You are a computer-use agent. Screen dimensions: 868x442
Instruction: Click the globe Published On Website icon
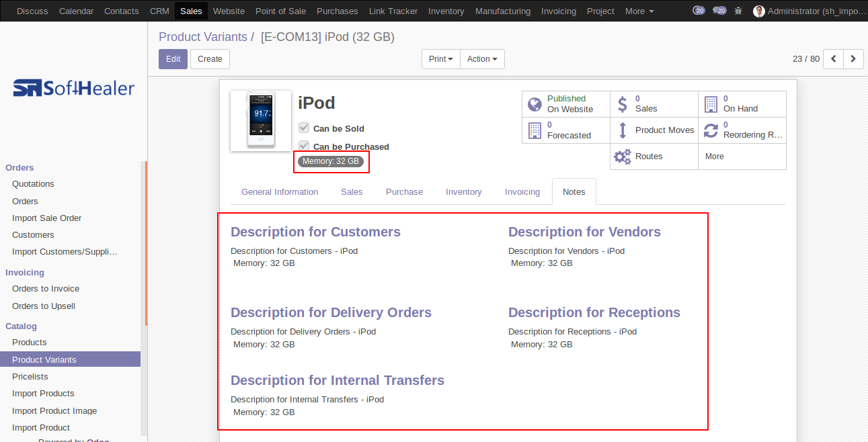click(x=535, y=104)
